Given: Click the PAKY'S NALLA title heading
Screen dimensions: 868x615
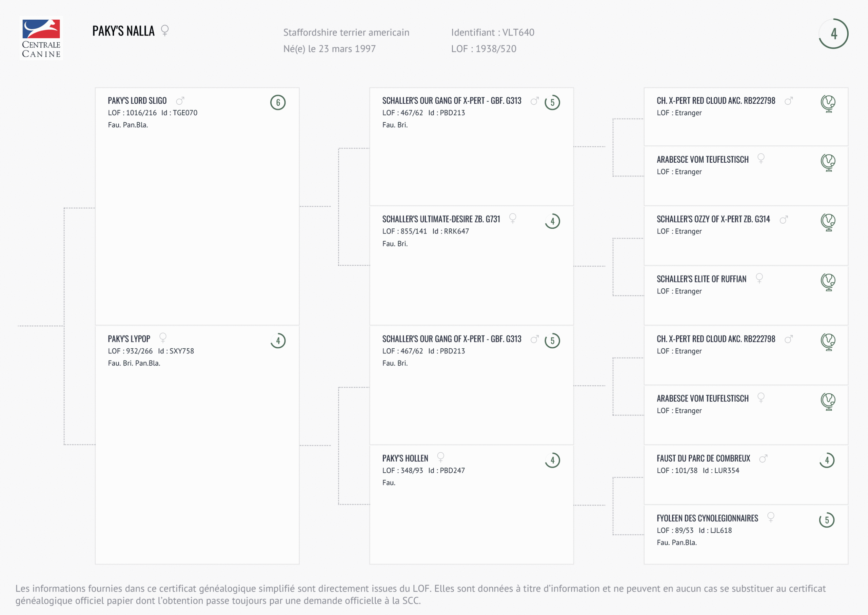Looking at the screenshot, I should pyautogui.click(x=123, y=31).
